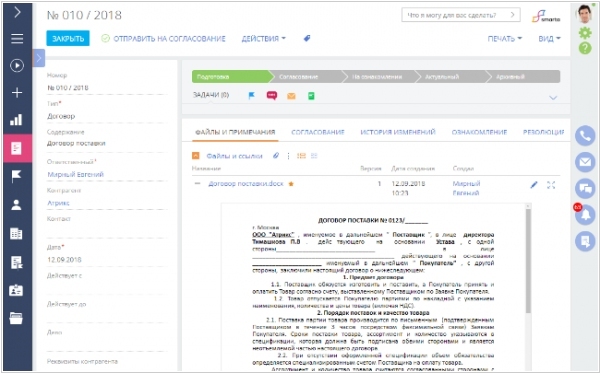Viewport: 600px width, 373px height.
Task: Open the ДЕЙСТВИЯ dropdown menu
Action: 264,39
